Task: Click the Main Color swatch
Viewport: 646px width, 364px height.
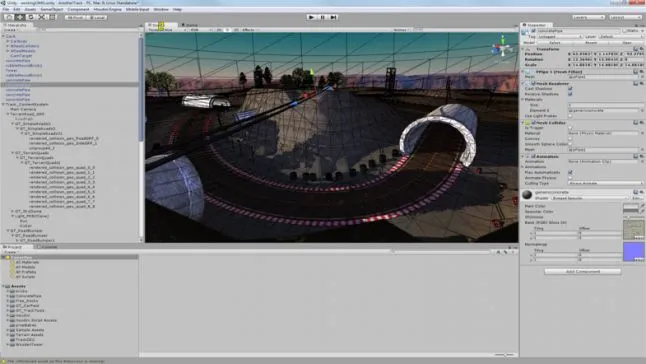Action: 630,206
